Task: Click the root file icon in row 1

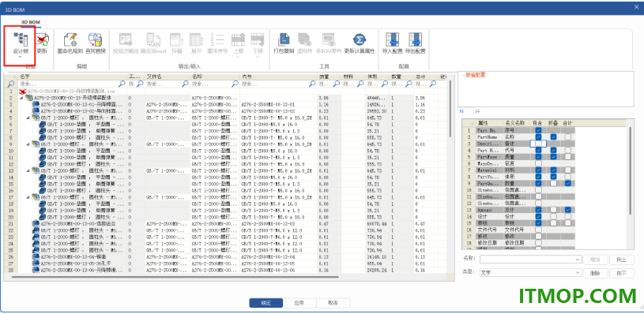Action: point(23,91)
